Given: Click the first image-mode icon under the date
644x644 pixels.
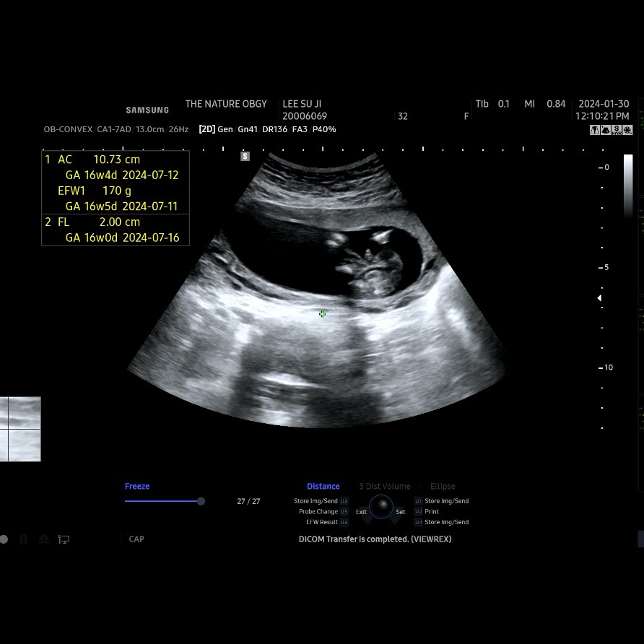Looking at the screenshot, I should (x=595, y=130).
